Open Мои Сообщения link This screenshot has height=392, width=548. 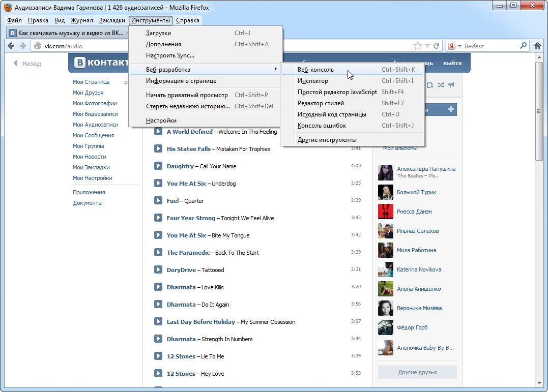tap(93, 135)
